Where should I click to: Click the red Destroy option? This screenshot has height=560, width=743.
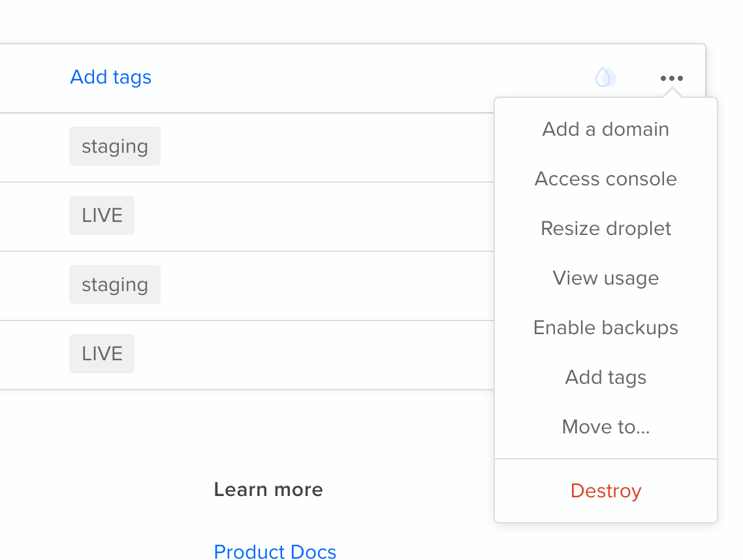point(605,491)
